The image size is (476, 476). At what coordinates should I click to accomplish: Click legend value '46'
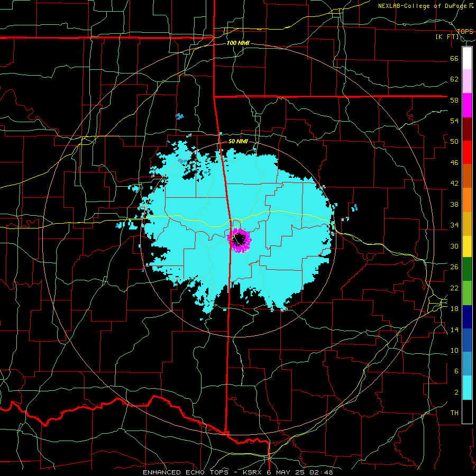(x=454, y=163)
